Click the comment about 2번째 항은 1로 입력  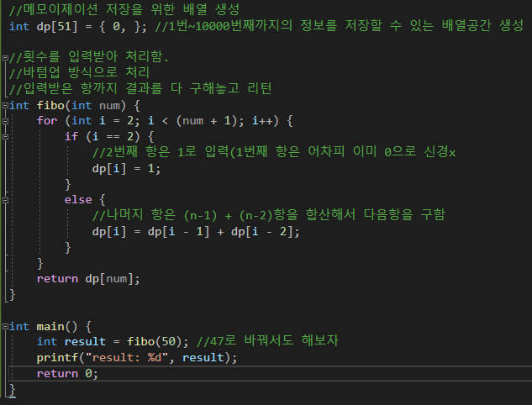coord(274,151)
